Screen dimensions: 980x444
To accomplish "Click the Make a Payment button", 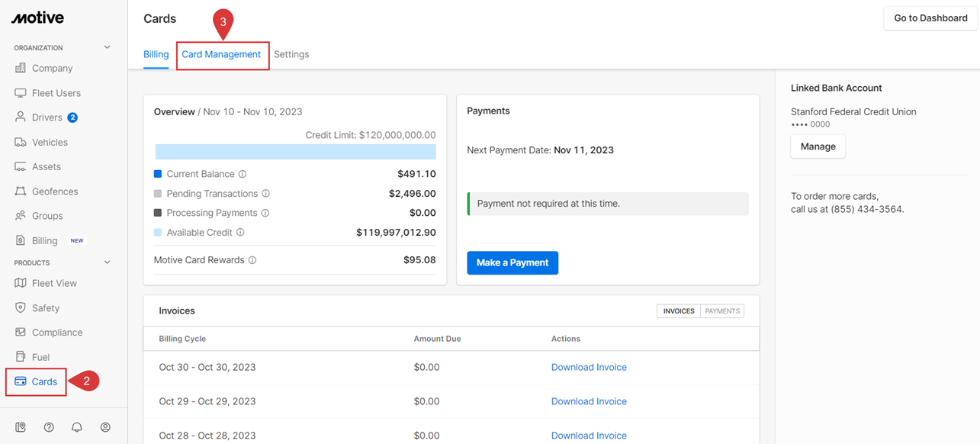I will pos(512,262).
